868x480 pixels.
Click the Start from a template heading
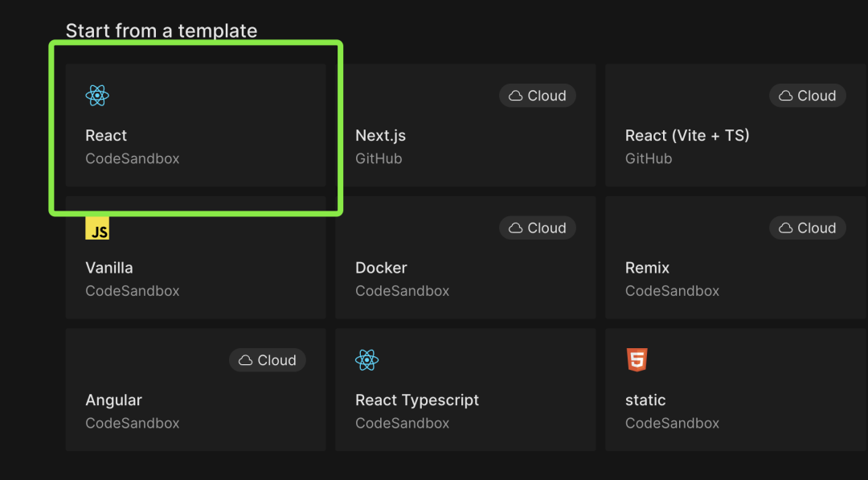(x=162, y=31)
